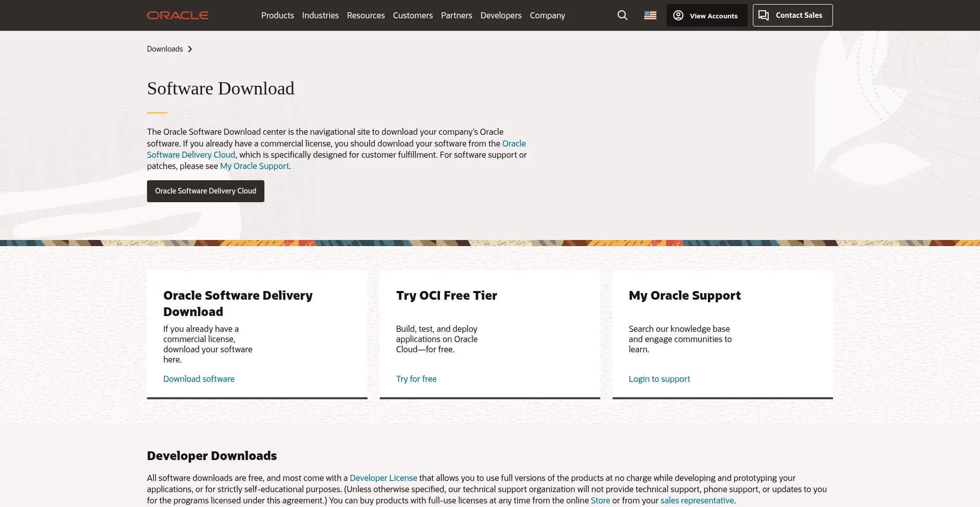Screen dimensions: 980x507
Task: Click the Software Download page heading
Action: click(220, 88)
